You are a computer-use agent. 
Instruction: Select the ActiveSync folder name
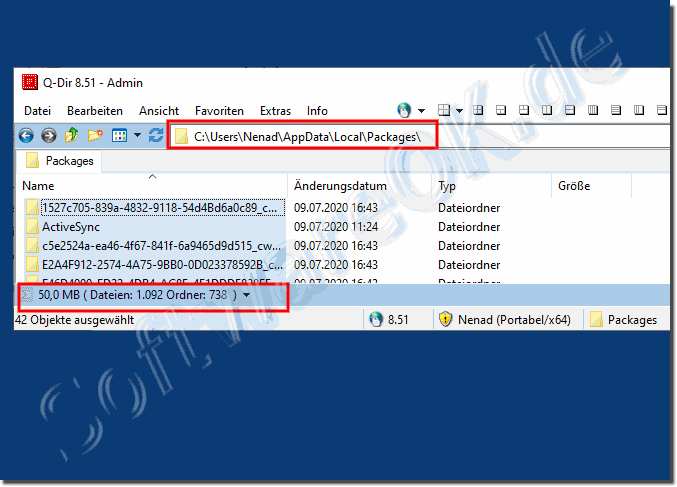tap(71, 227)
